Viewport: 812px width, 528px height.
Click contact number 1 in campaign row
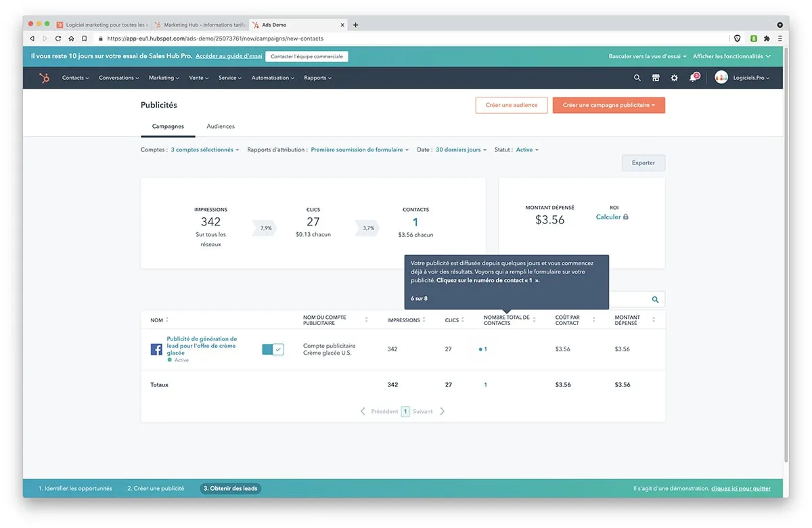click(485, 349)
